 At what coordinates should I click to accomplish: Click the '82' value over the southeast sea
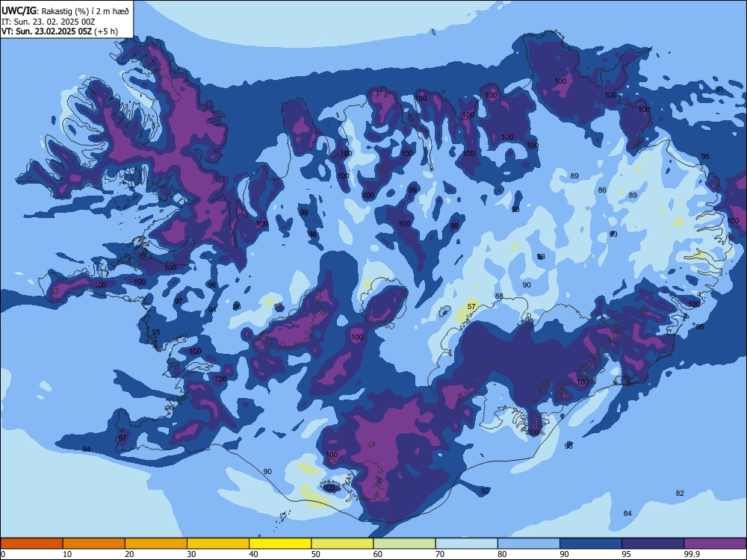(x=680, y=493)
